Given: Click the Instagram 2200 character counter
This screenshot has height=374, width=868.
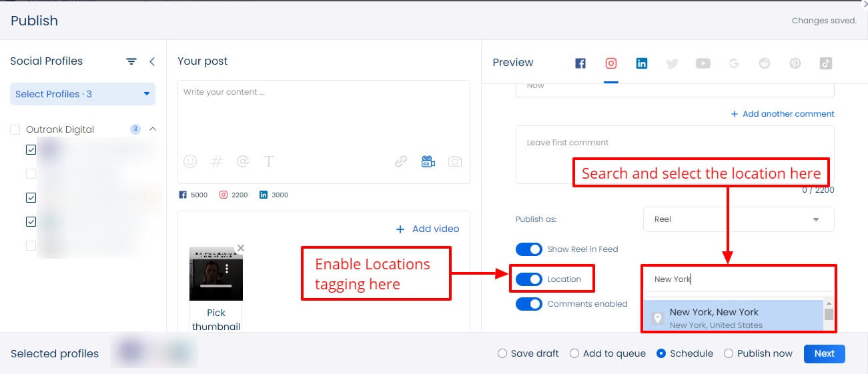Looking at the screenshot, I should pos(234,195).
